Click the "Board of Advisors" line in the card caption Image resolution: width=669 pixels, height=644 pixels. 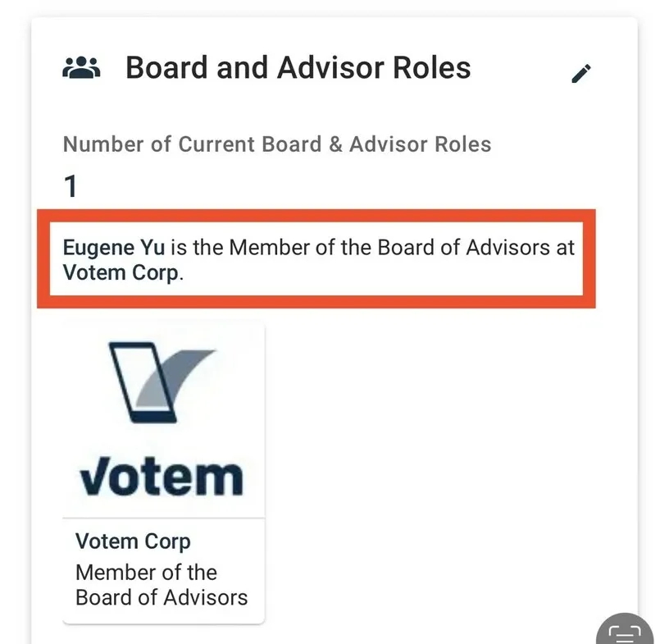(161, 596)
